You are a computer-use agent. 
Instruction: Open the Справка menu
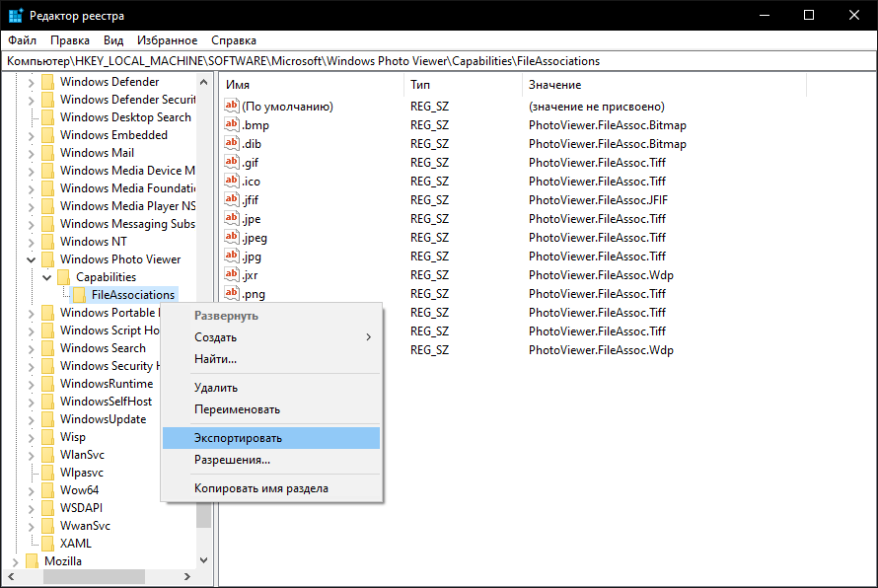(x=234, y=40)
